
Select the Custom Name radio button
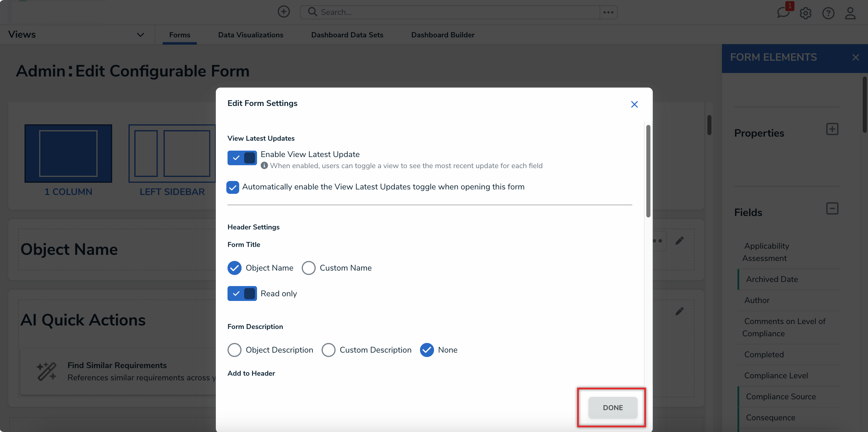(x=308, y=268)
